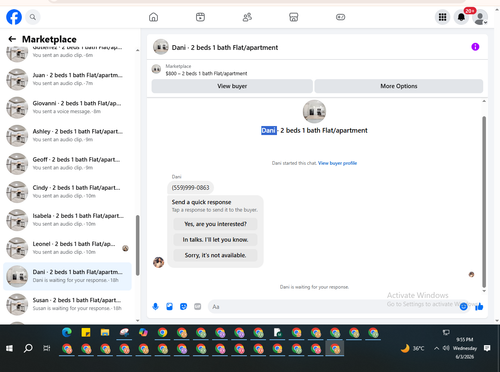
Task: Send a thumbs-up like
Action: [x=479, y=307]
